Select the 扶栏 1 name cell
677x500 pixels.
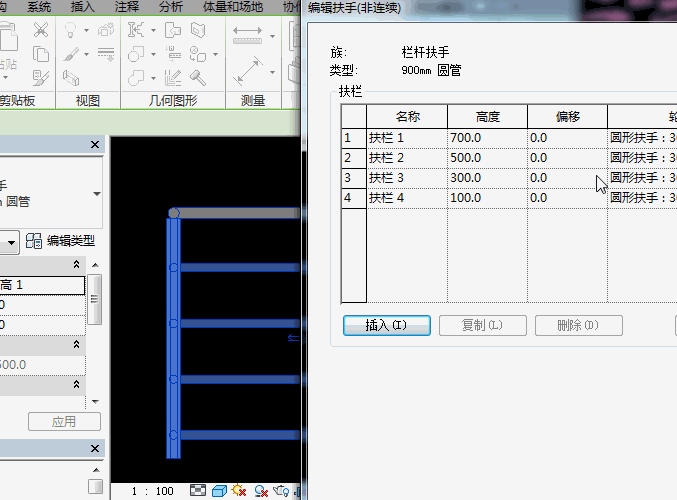407,138
